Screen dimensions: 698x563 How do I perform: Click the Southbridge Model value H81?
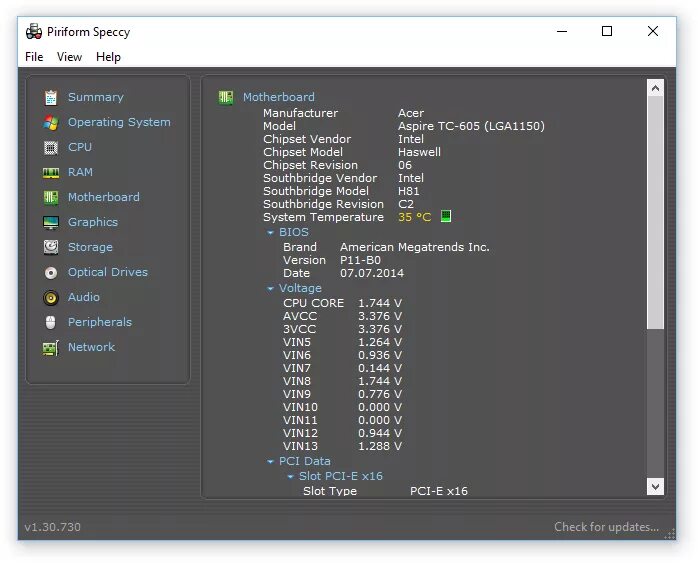pyautogui.click(x=409, y=191)
